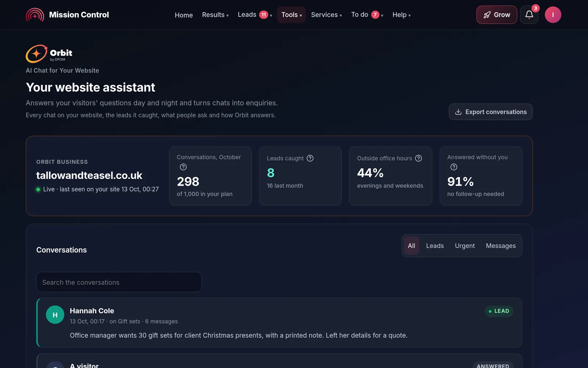Click the Mission Control title link
Viewport: 588px width, 368px height.
click(79, 15)
